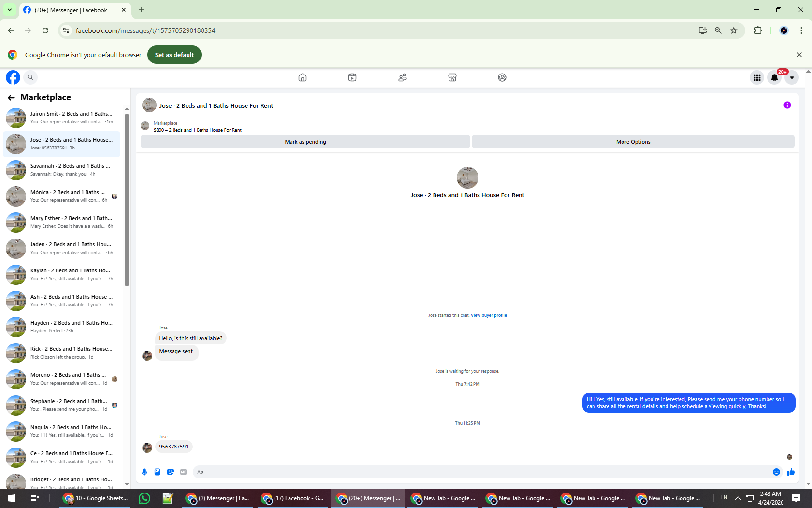The height and width of the screenshot is (508, 812).
Task: Close the Messenger Facebook tab
Action: (124, 10)
